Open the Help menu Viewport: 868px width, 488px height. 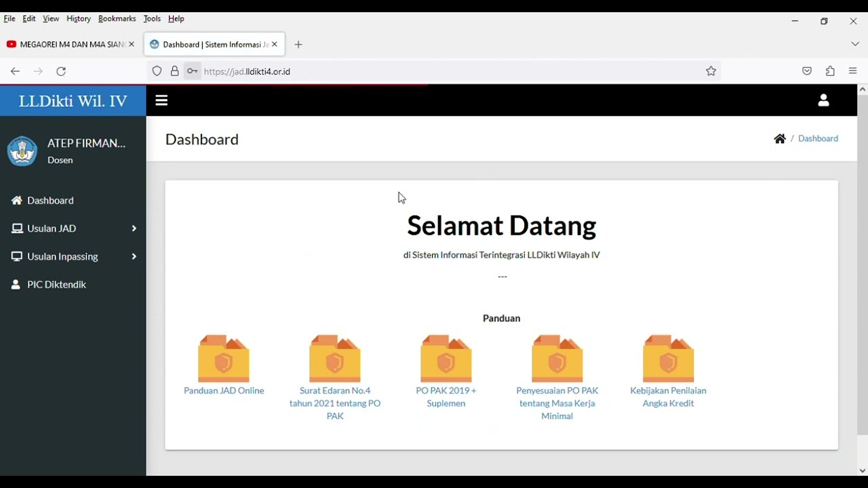[x=176, y=19]
